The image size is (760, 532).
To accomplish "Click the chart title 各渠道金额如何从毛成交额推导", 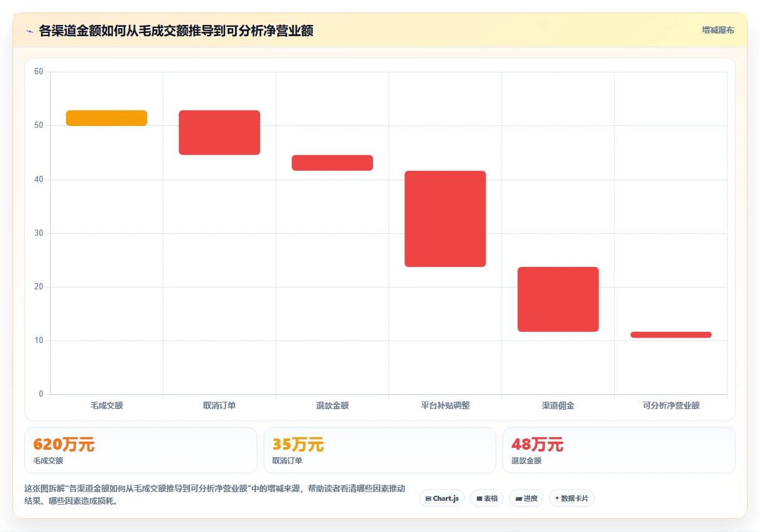I will (176, 31).
